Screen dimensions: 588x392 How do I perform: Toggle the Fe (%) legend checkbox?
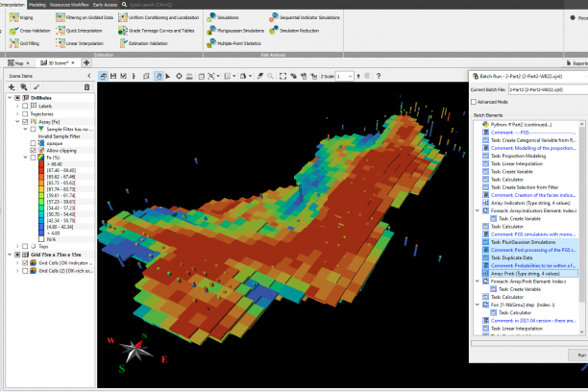click(33, 158)
